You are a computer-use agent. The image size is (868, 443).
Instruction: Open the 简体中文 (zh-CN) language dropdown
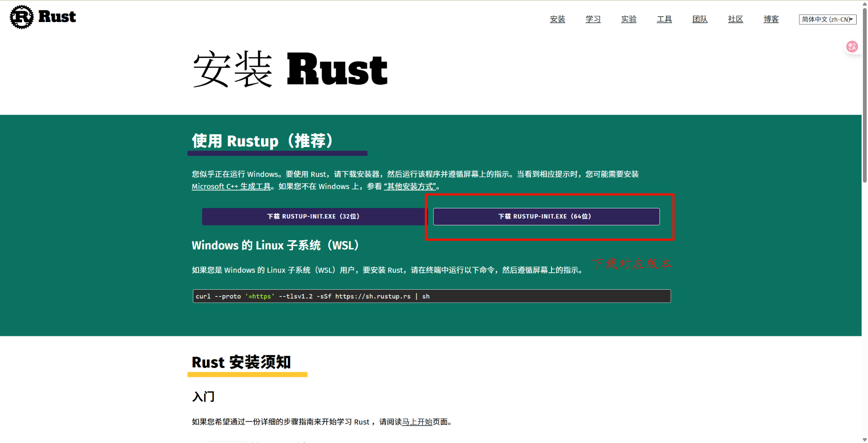(x=827, y=19)
